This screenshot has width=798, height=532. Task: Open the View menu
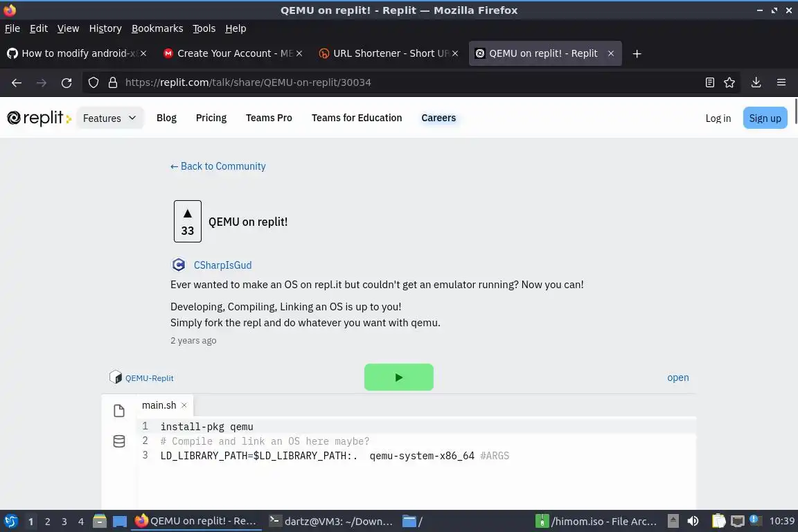coord(68,28)
